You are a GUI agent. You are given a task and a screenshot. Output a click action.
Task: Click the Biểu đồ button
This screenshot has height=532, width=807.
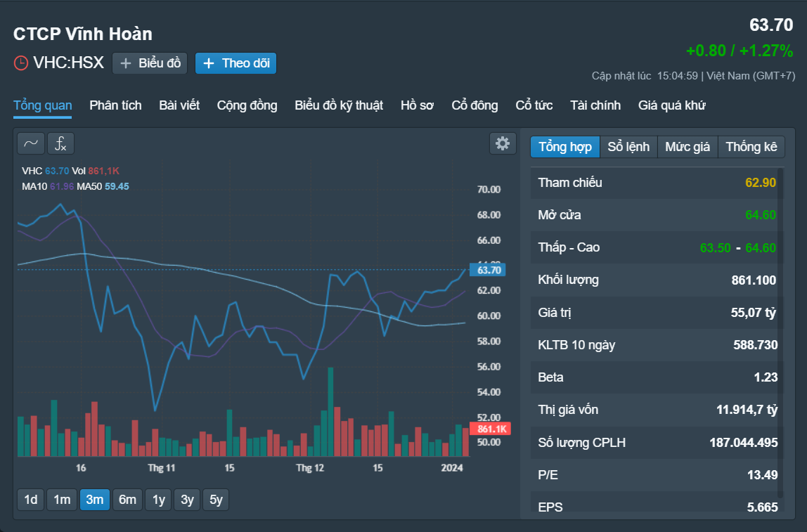[150, 63]
